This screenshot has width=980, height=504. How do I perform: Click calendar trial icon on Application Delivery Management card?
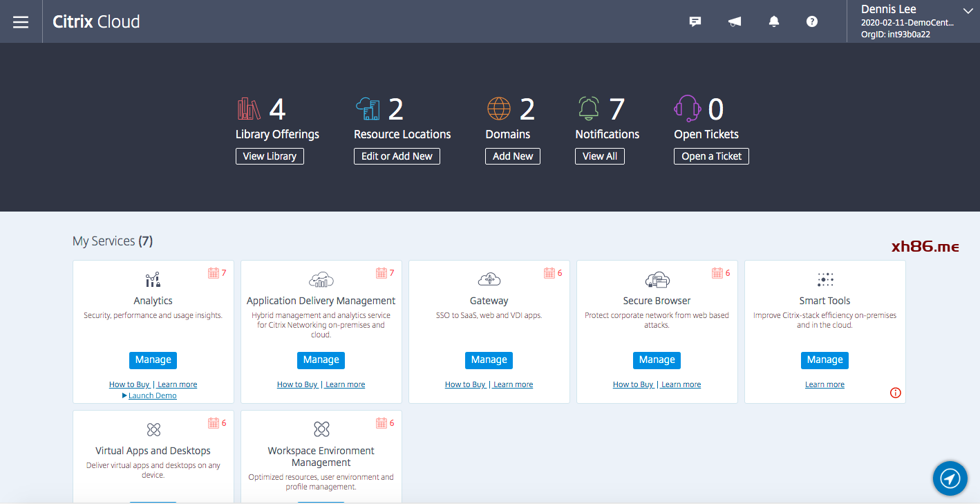click(x=381, y=273)
